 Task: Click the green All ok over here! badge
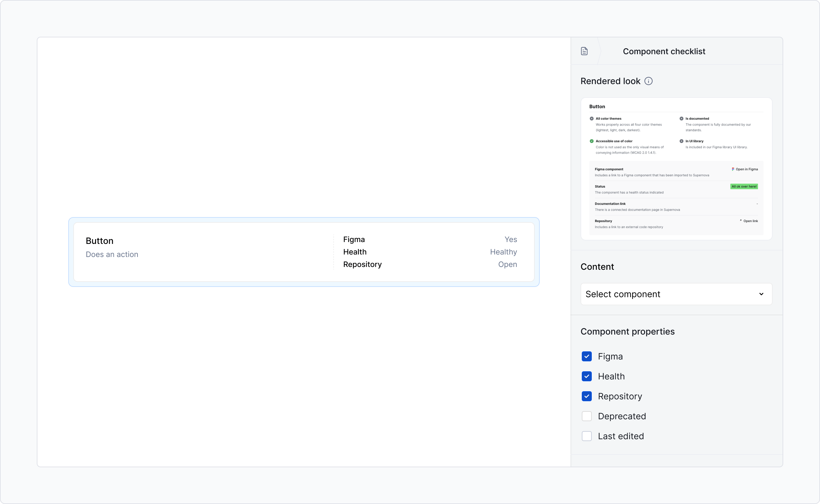click(x=744, y=186)
